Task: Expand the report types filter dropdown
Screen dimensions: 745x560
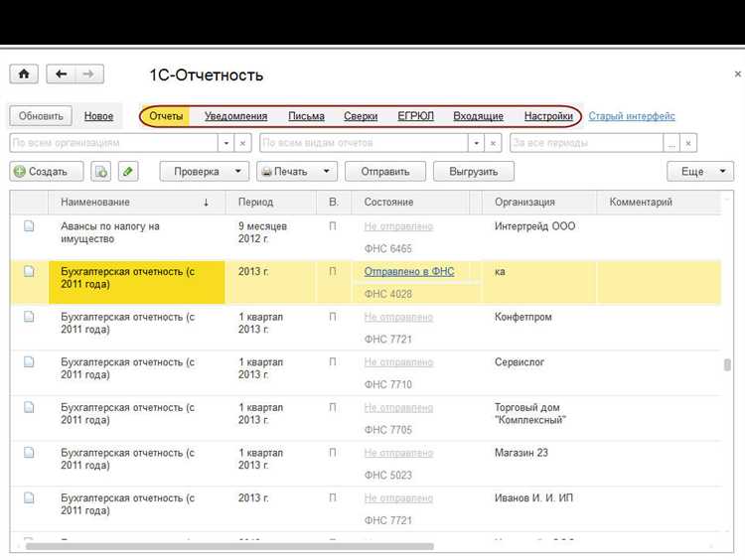Action: [476, 143]
